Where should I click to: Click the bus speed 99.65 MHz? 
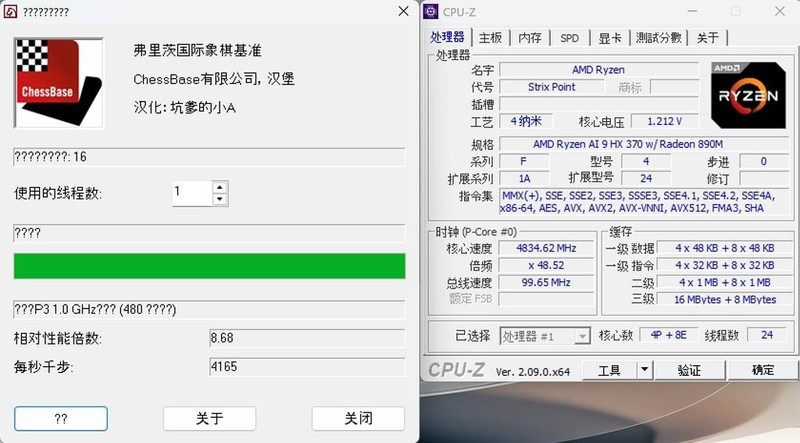pos(546,282)
